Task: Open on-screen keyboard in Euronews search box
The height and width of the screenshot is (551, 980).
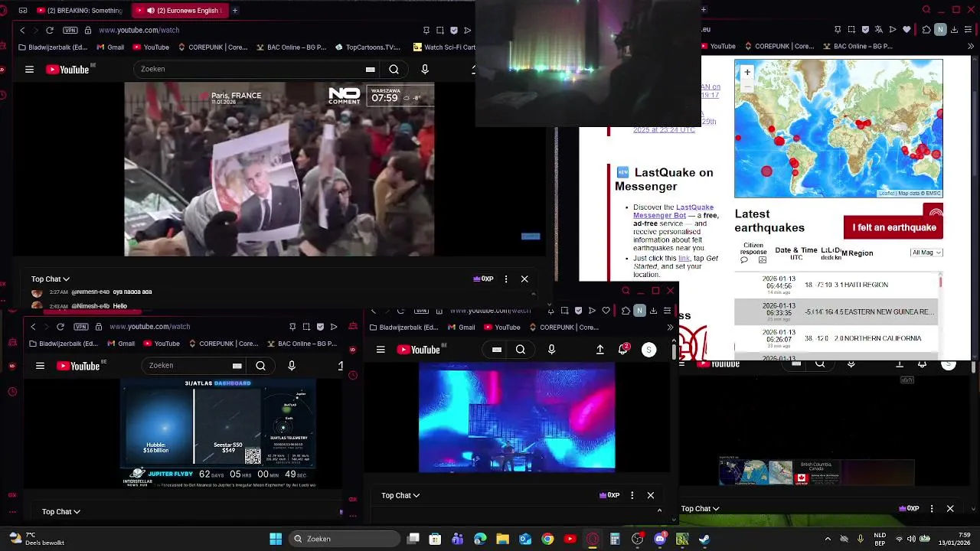Action: 371,70
